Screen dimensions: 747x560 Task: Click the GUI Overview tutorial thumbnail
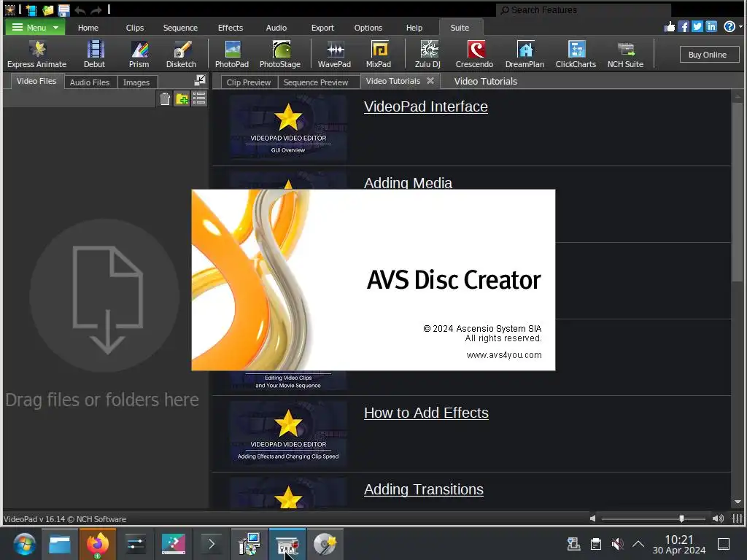(288, 127)
